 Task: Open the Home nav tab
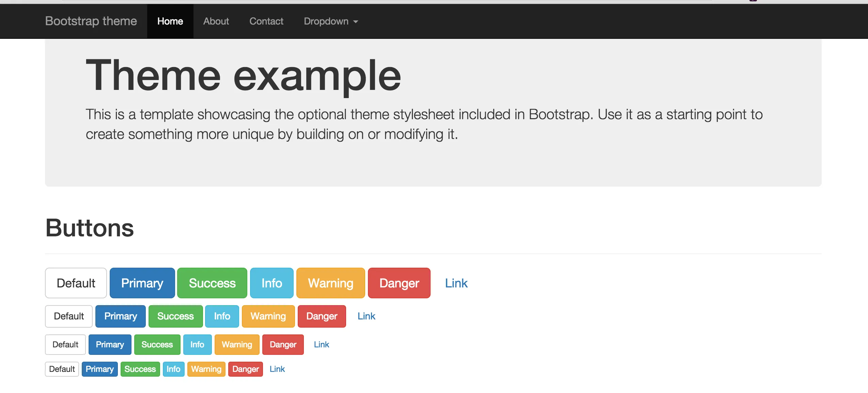pos(170,21)
